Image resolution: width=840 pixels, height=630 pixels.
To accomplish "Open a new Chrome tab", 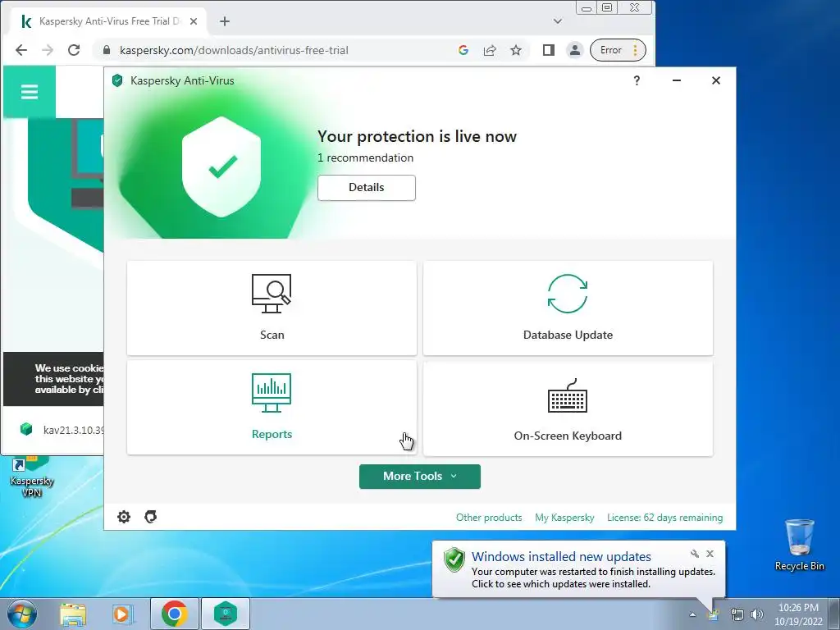I will [x=225, y=21].
